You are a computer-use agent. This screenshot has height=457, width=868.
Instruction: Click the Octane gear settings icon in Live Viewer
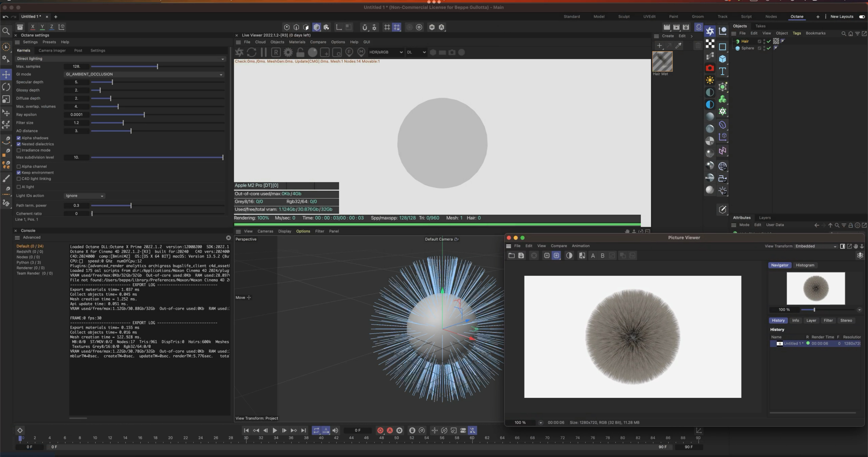[x=288, y=52]
